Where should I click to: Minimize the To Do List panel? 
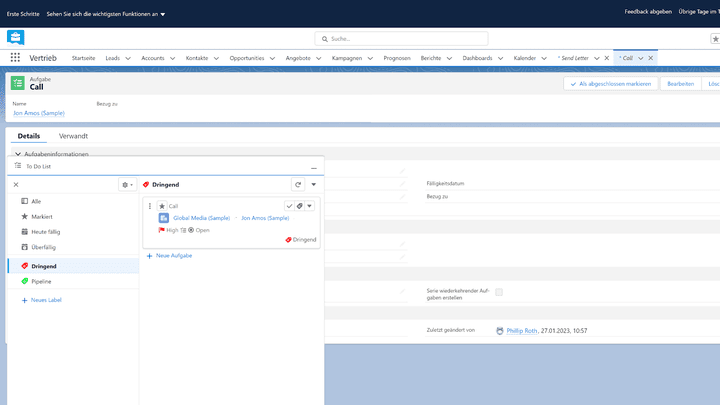point(313,168)
